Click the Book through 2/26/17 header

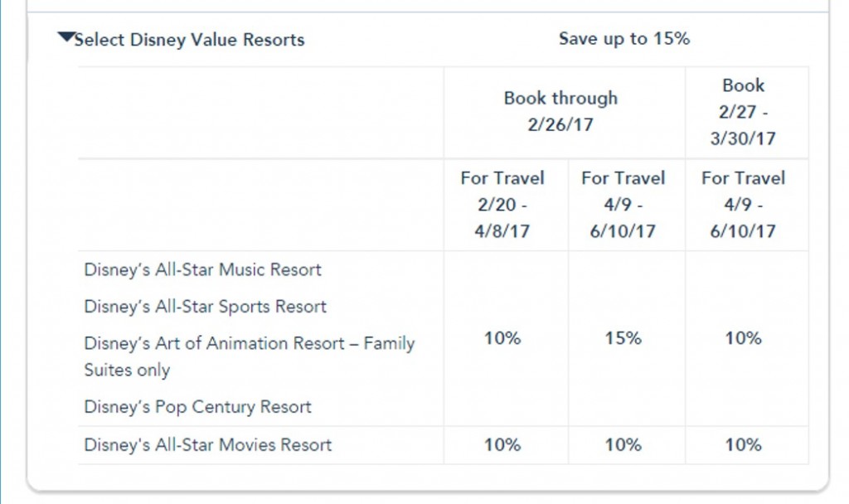pyautogui.click(x=560, y=112)
